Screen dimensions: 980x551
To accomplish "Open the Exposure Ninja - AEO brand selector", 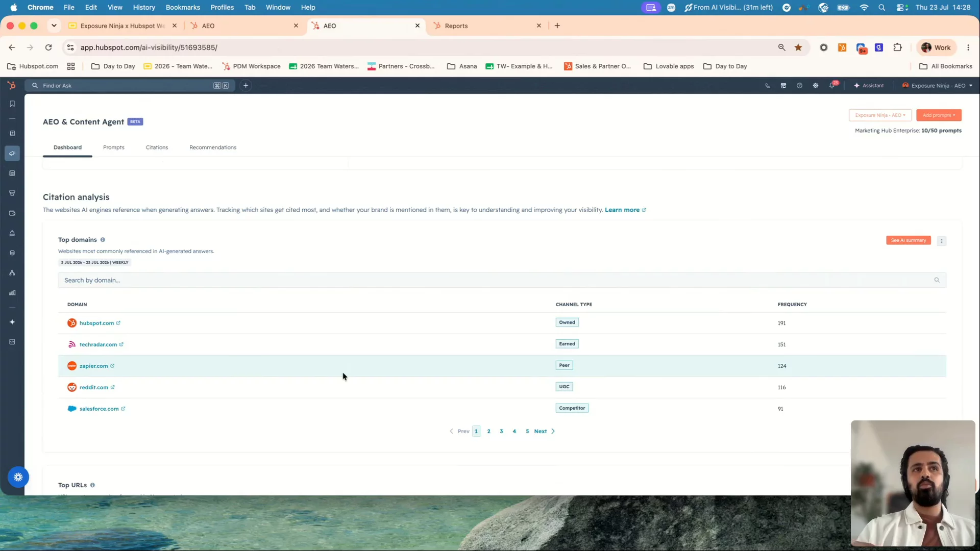I will pos(880,115).
